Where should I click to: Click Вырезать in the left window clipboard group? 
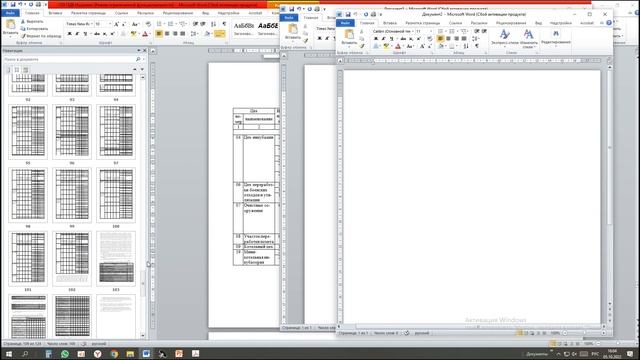[x=32, y=22]
